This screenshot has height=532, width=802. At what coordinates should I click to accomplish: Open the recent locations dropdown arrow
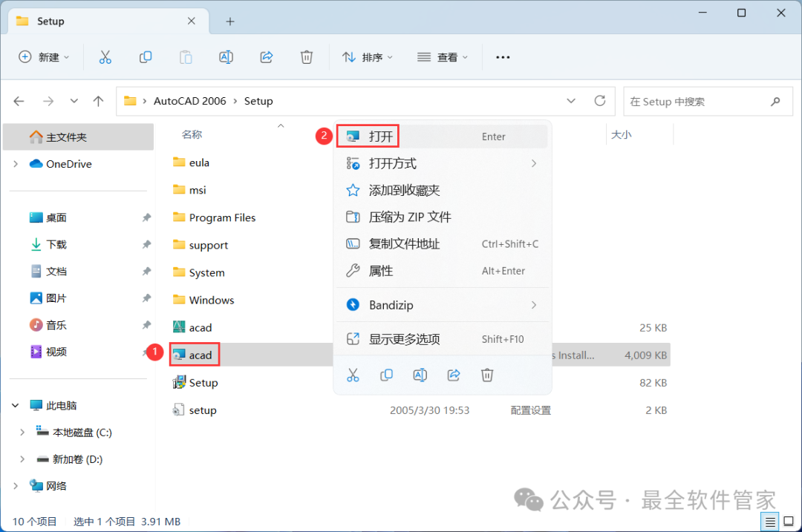pos(74,101)
